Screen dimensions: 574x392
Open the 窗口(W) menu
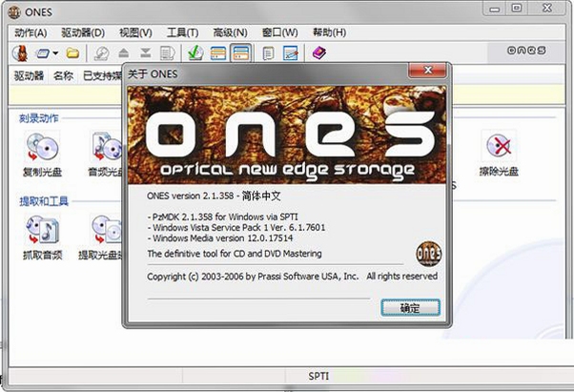click(279, 32)
